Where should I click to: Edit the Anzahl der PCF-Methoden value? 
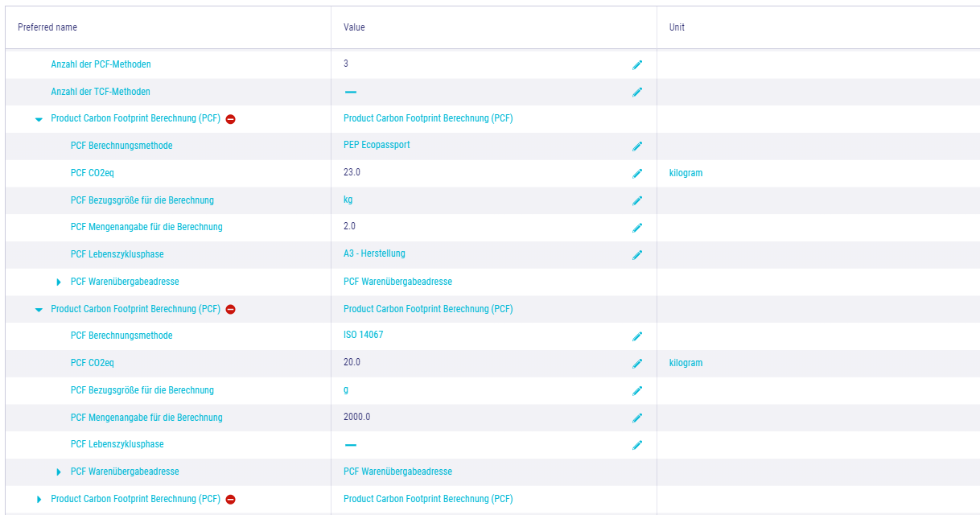point(637,65)
